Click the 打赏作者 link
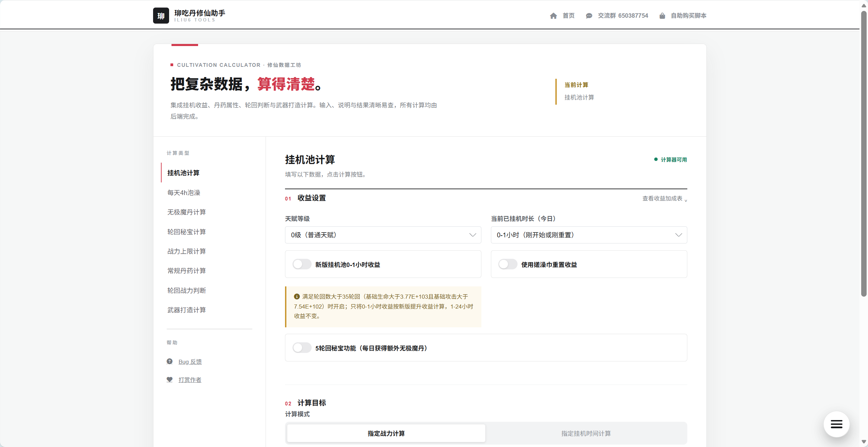 [x=190, y=380]
